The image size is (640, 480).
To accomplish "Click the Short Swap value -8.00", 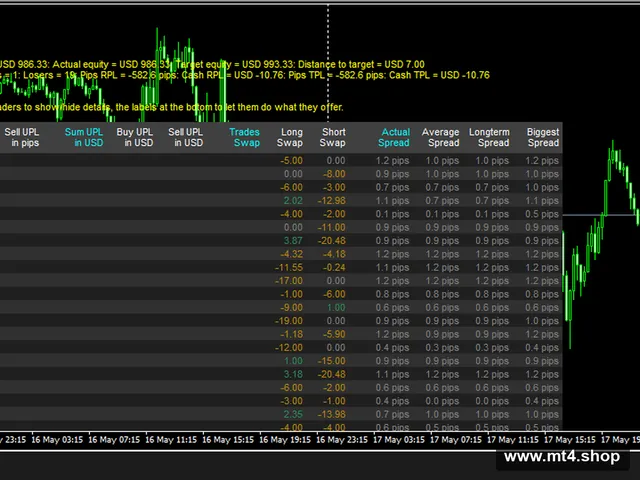I will click(334, 174).
